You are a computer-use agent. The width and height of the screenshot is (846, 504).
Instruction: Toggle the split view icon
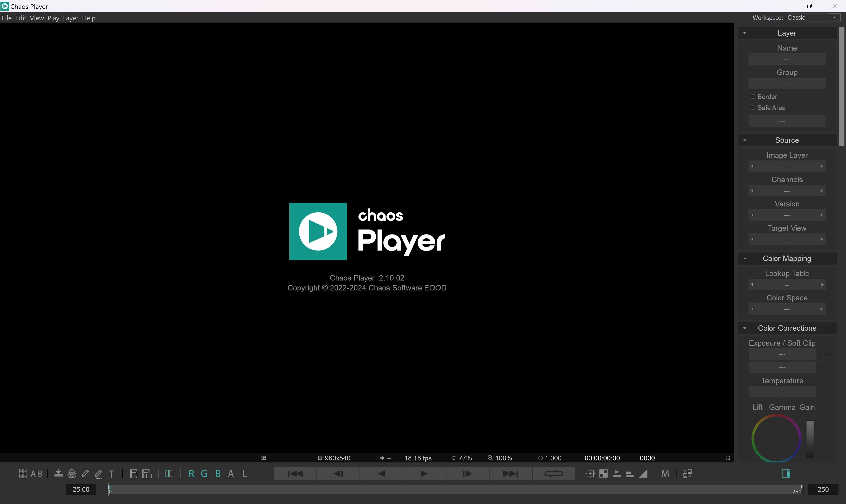(169, 473)
